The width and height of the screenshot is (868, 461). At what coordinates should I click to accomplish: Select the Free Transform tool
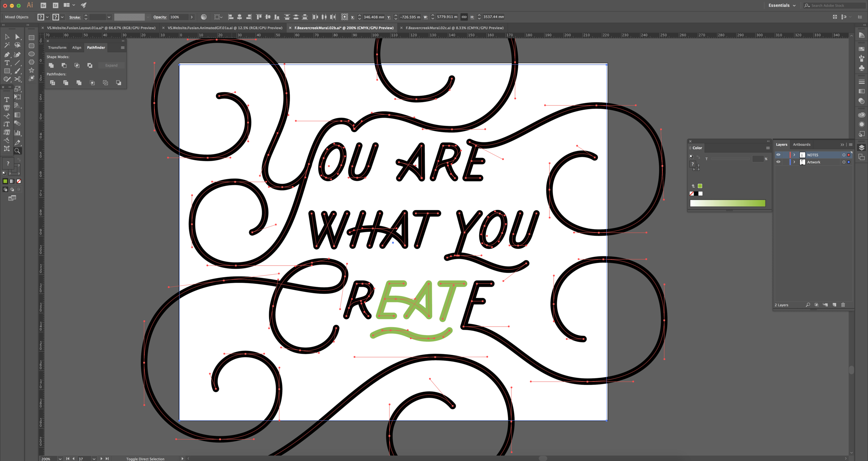[17, 97]
